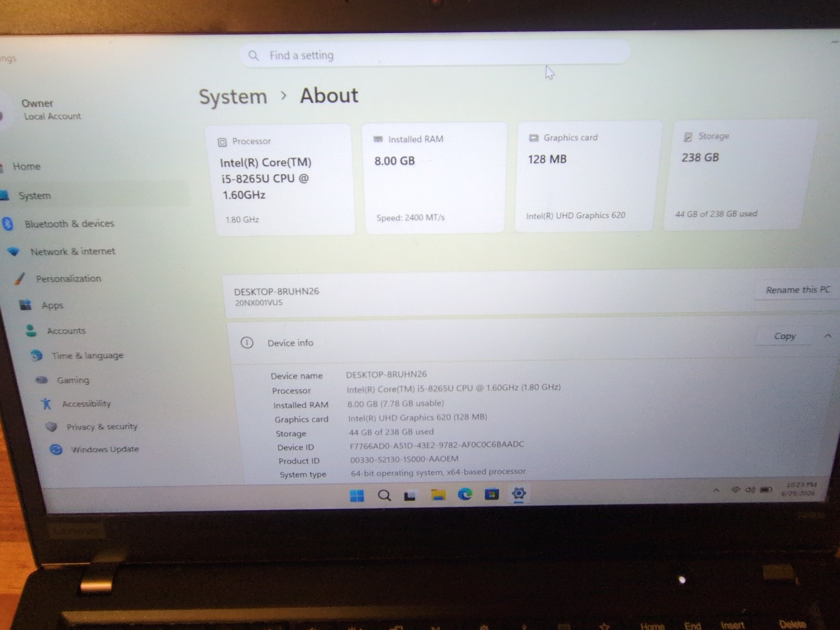840x630 pixels.
Task: Open Accounts settings
Action: point(66,331)
